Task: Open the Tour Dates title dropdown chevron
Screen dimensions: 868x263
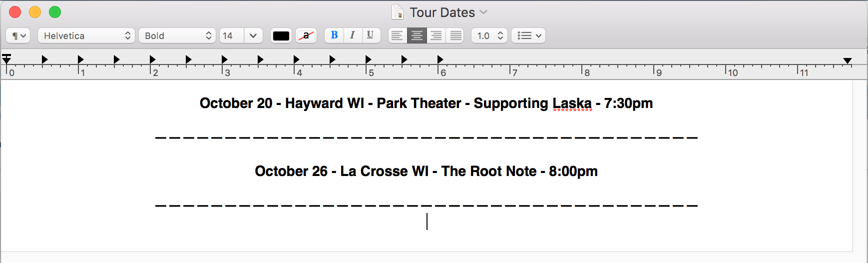Action: (x=483, y=12)
